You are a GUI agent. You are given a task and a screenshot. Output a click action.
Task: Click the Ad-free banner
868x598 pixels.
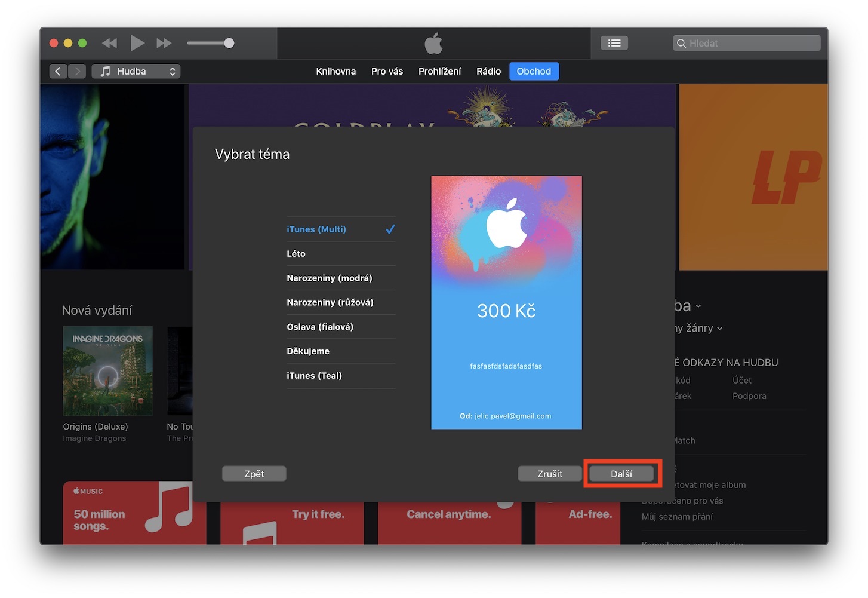[x=578, y=523]
